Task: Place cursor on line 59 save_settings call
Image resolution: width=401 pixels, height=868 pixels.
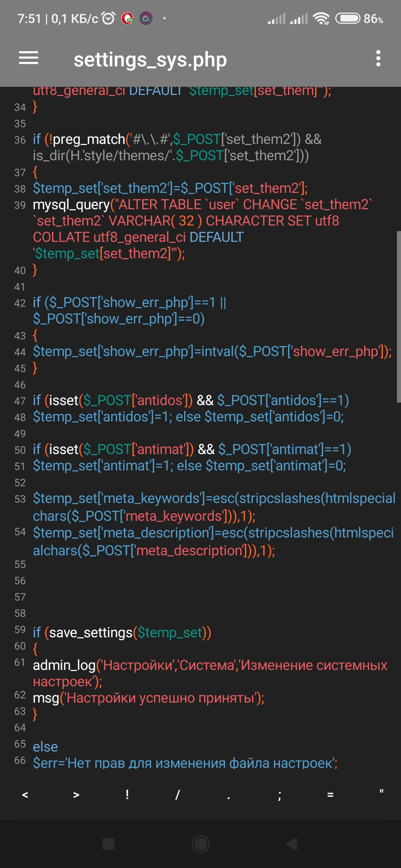Action: tap(91, 632)
